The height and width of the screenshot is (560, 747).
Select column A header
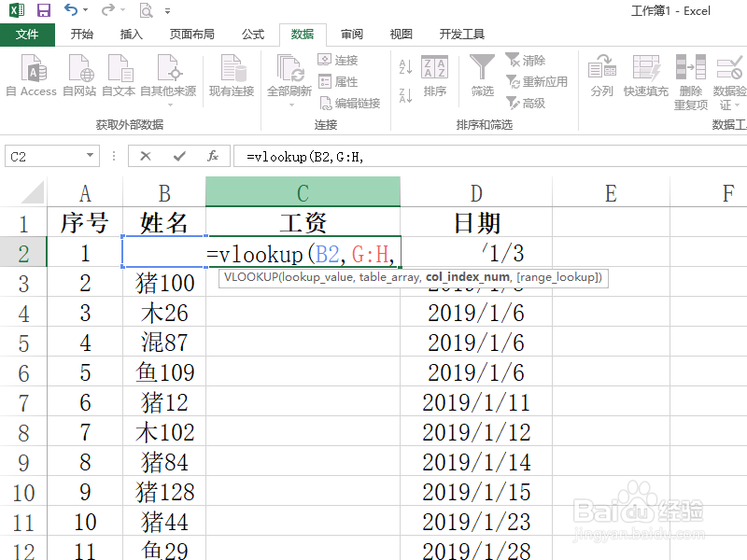[85, 192]
